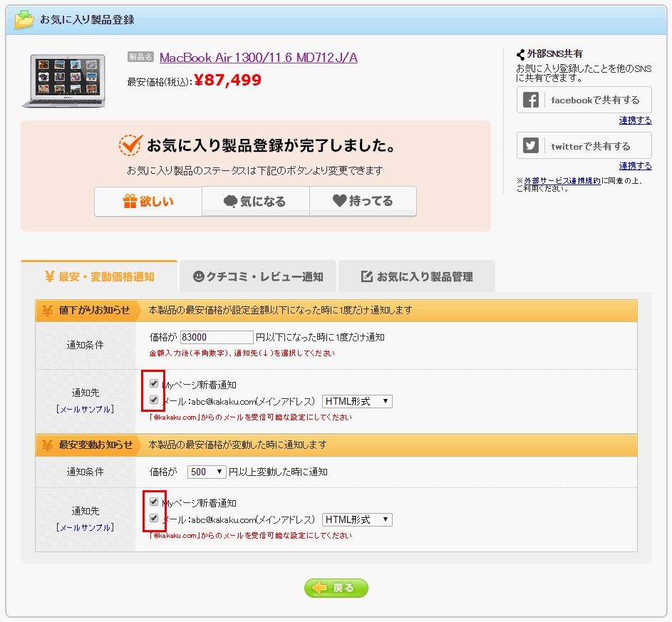672x622 pixels.
Task: Click 連携する link under twitter button
Action: coord(635,166)
